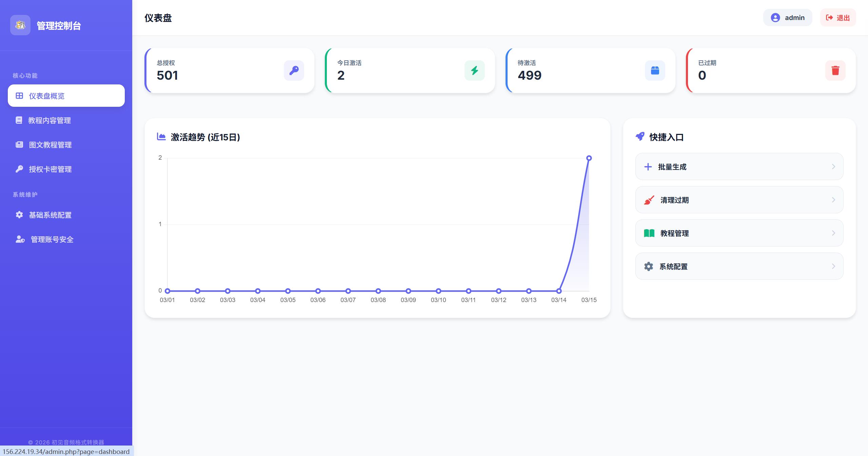Expand chevron on 清理过期 entry
Viewport: 868px width, 456px height.
[833, 200]
